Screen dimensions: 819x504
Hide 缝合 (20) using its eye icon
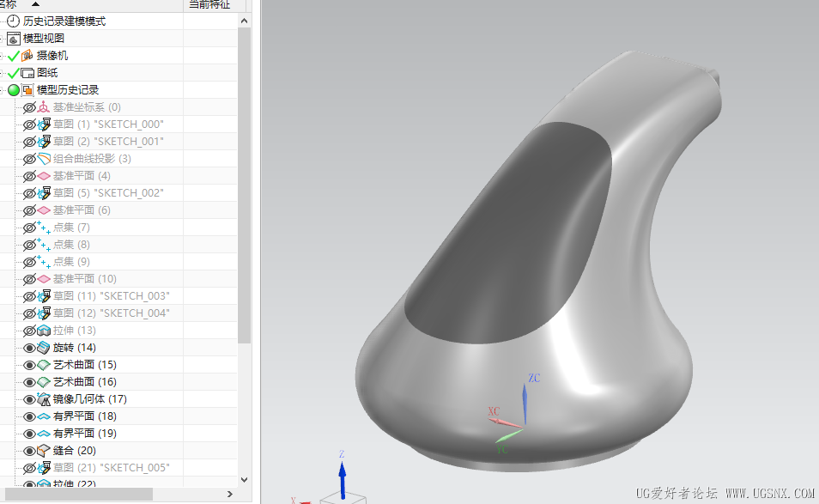[30, 451]
